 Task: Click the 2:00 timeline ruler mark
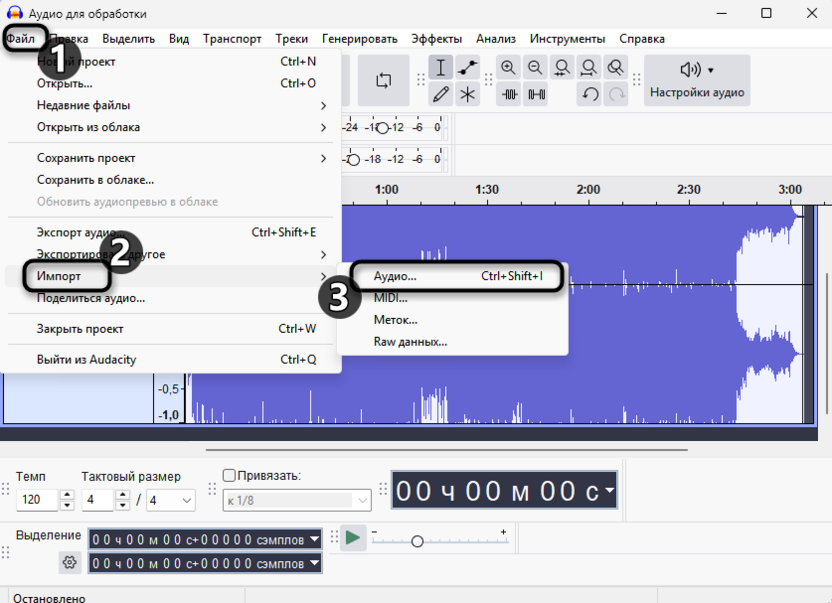click(588, 189)
